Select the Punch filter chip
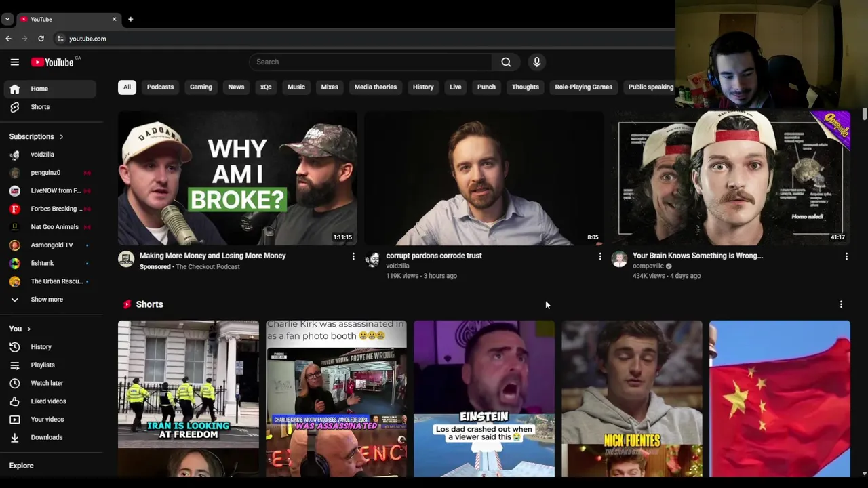This screenshot has height=488, width=868. 486,87
